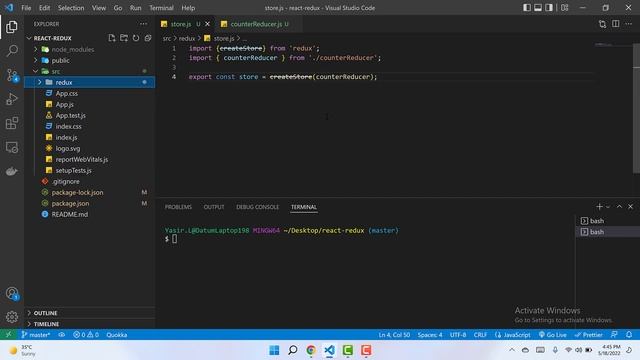640x360 pixels.
Task: Open the Manage gear menu
Action: point(12,317)
